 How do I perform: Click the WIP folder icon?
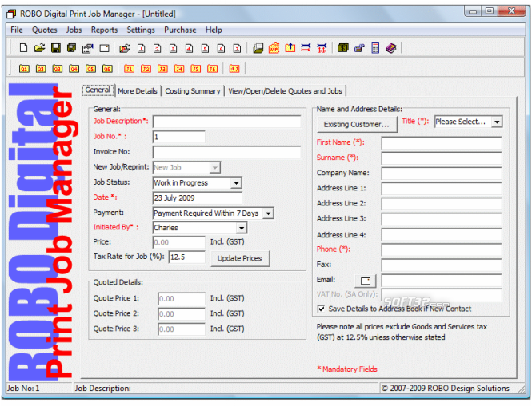[274, 48]
